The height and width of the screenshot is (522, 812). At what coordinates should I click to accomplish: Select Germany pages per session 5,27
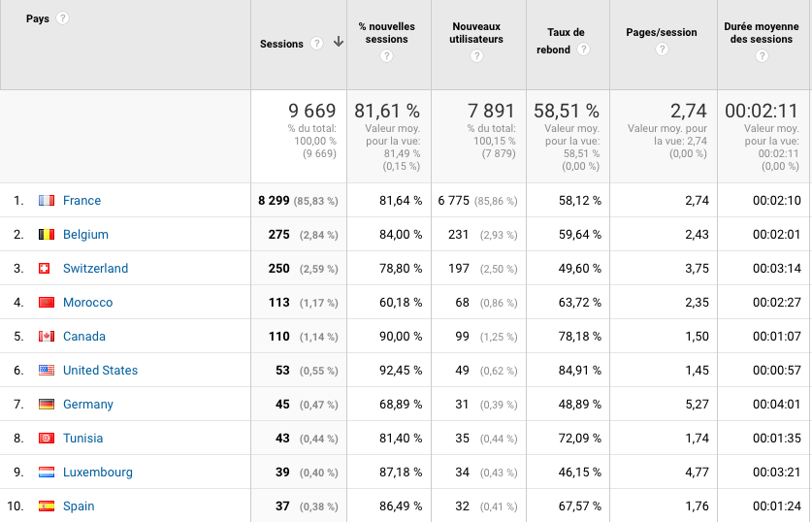coord(697,404)
